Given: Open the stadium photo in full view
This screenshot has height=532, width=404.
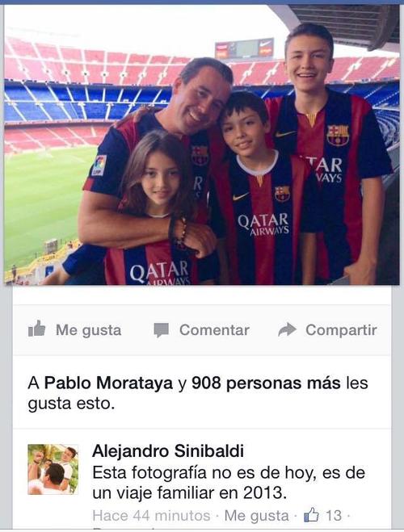Looking at the screenshot, I should 202,145.
